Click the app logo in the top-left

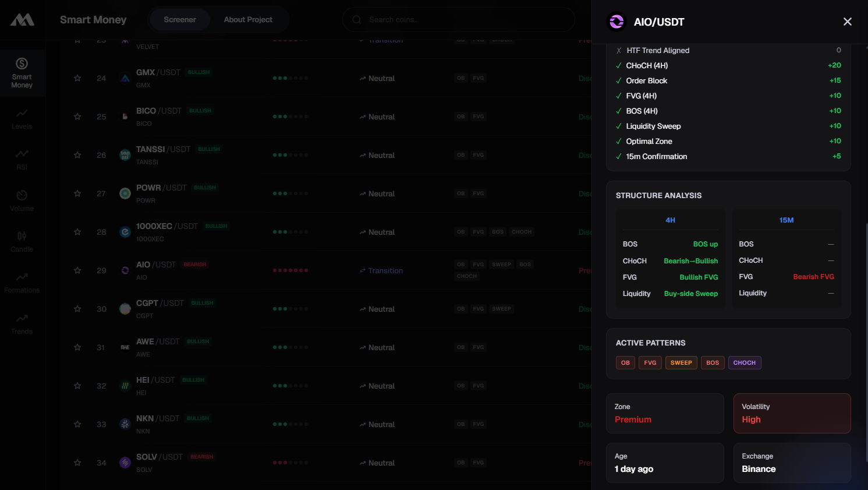point(22,20)
